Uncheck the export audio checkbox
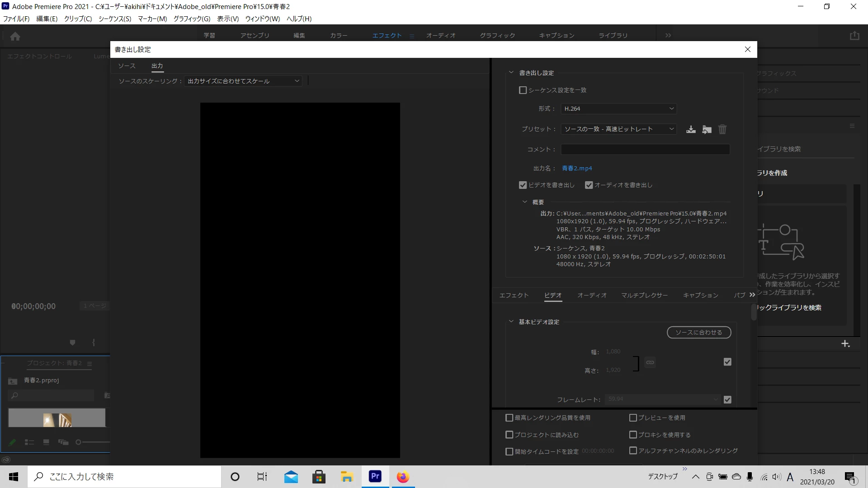This screenshot has width=868, height=488. [x=589, y=185]
